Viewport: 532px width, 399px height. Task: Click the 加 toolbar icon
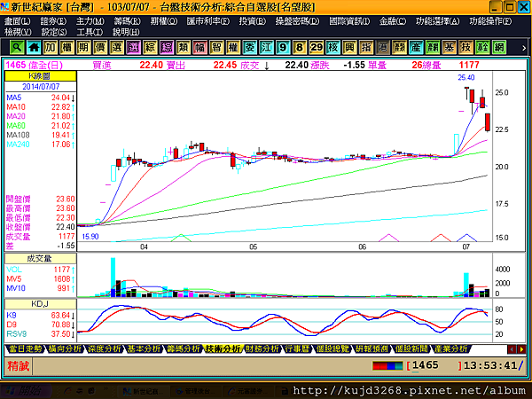point(51,47)
